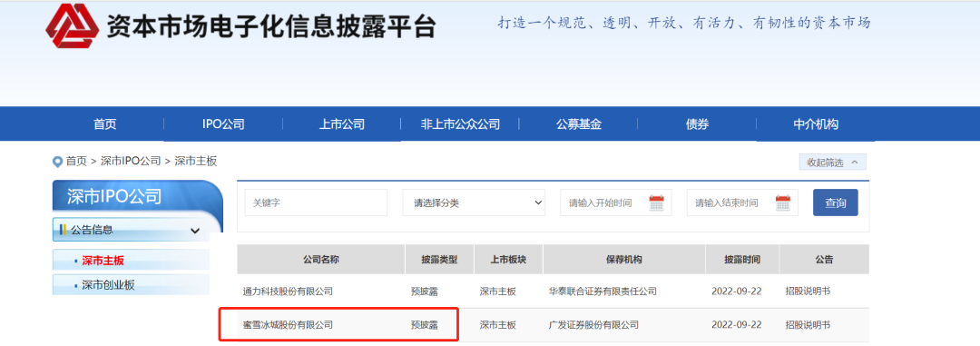Click the red platform logo icon
The height and width of the screenshot is (346, 980).
click(x=72, y=25)
